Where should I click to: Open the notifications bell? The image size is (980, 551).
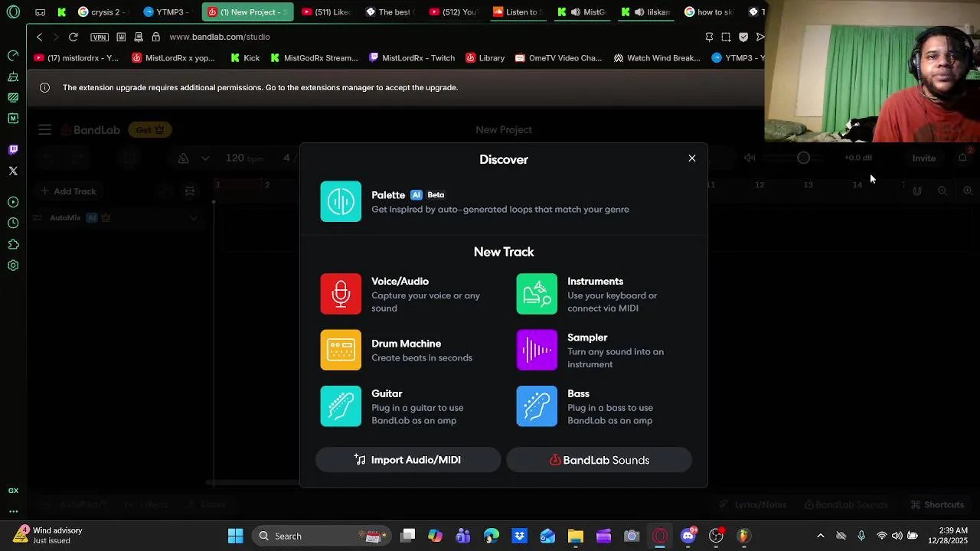click(x=963, y=158)
